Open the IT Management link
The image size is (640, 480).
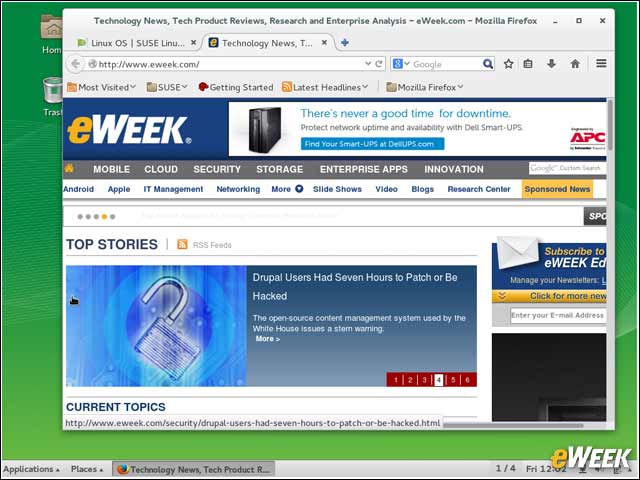(173, 189)
